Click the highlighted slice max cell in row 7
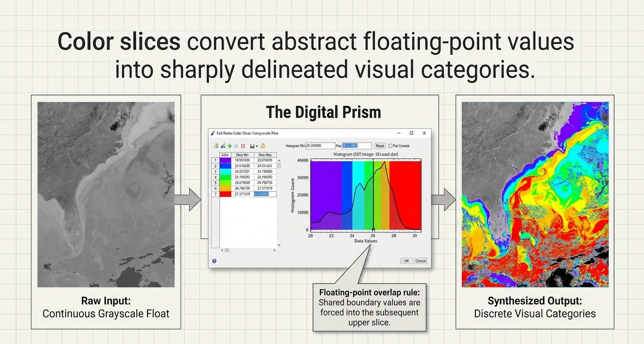 pyautogui.click(x=265, y=194)
